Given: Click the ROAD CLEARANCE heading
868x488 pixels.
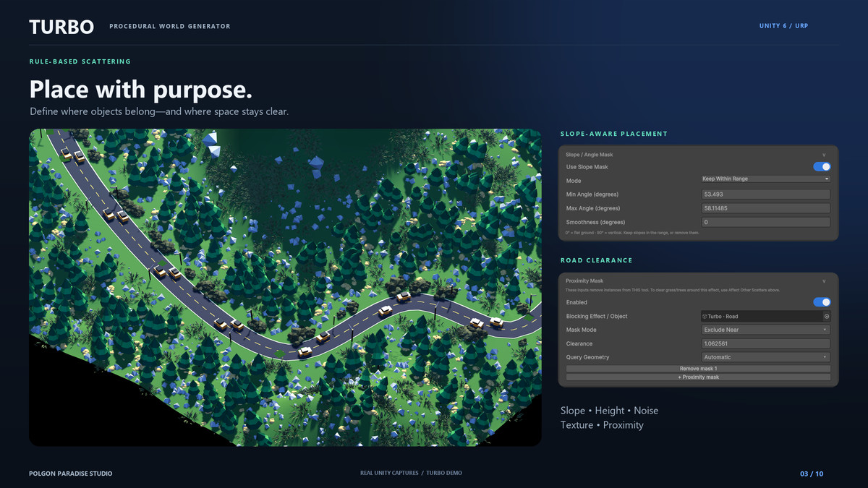Looking at the screenshot, I should (x=597, y=260).
